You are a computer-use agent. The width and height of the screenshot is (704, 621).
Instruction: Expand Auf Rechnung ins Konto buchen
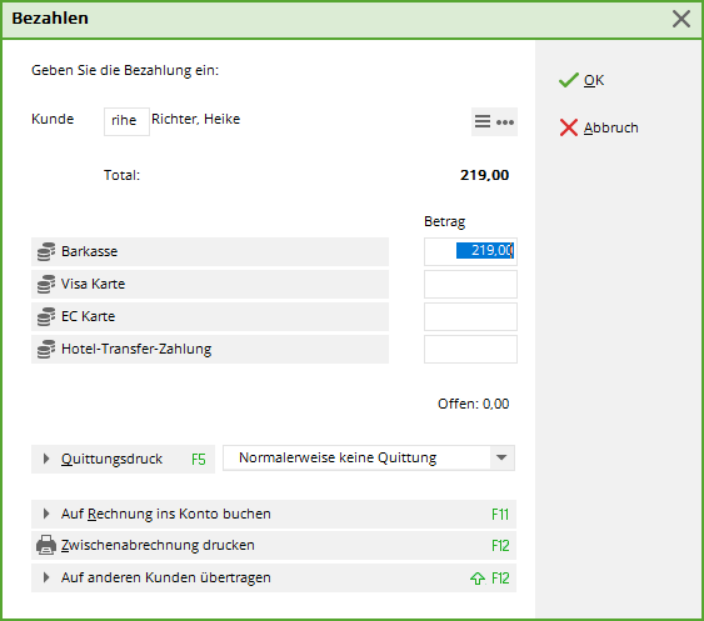click(273, 514)
